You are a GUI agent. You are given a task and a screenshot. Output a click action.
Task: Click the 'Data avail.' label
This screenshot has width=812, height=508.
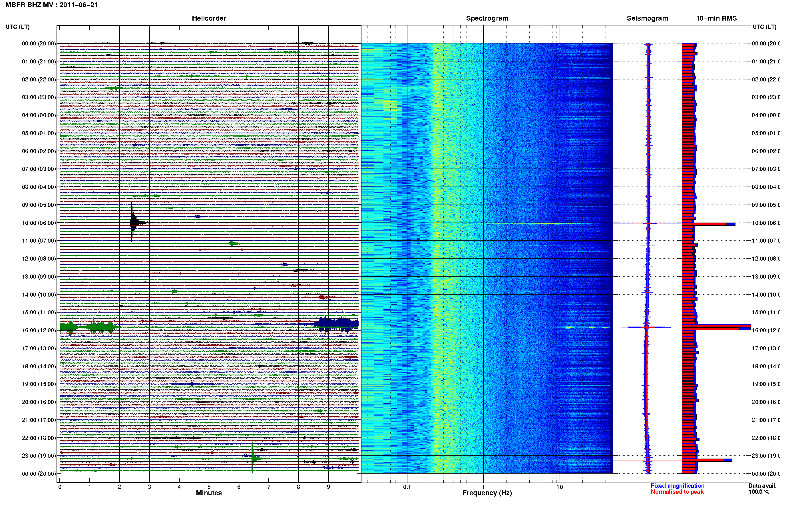point(762,486)
